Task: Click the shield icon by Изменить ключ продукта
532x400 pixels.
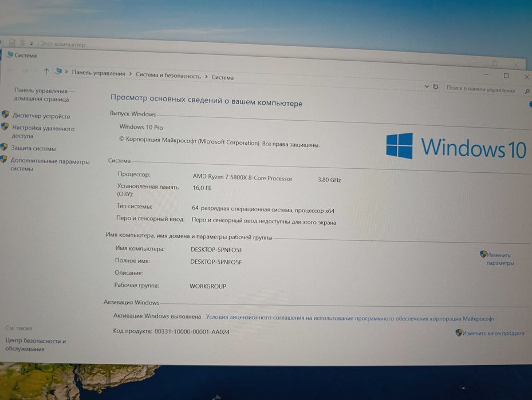Action: 459,332
